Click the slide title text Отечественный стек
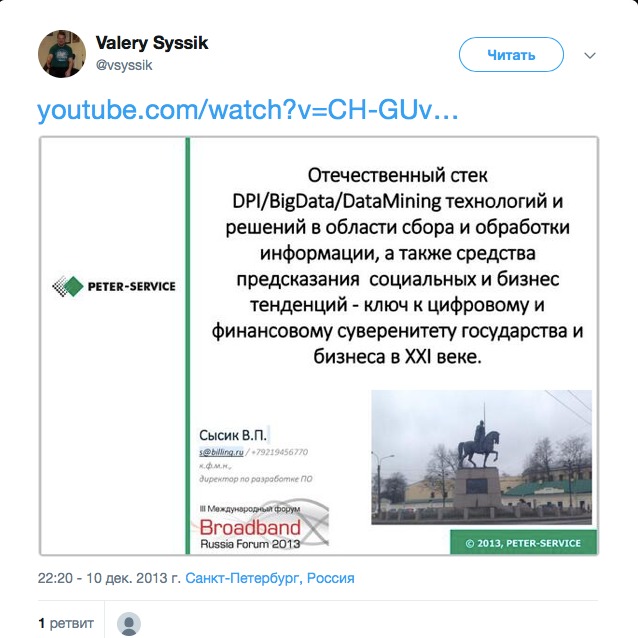 [x=397, y=175]
